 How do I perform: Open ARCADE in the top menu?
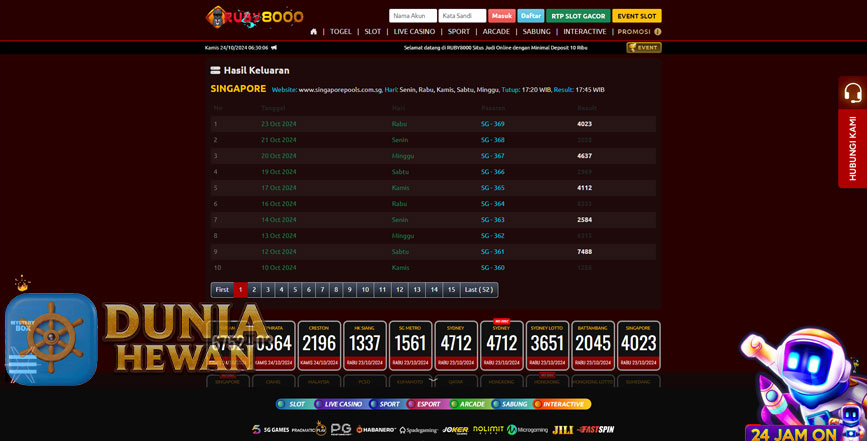(x=496, y=32)
